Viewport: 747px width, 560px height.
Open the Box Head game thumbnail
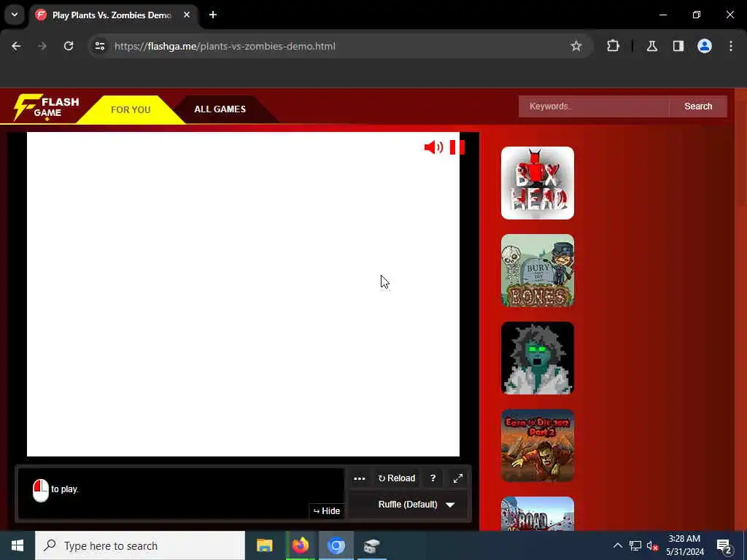click(538, 183)
